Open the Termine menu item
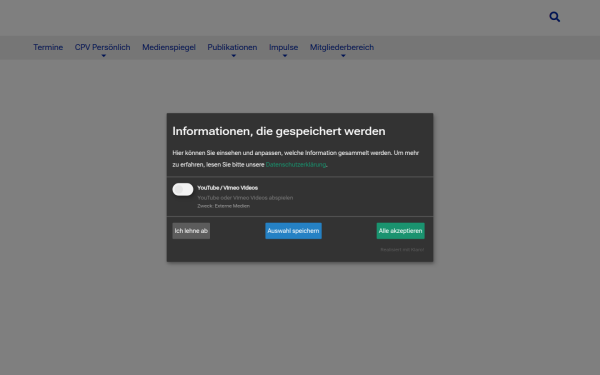600x375 pixels. 48,47
